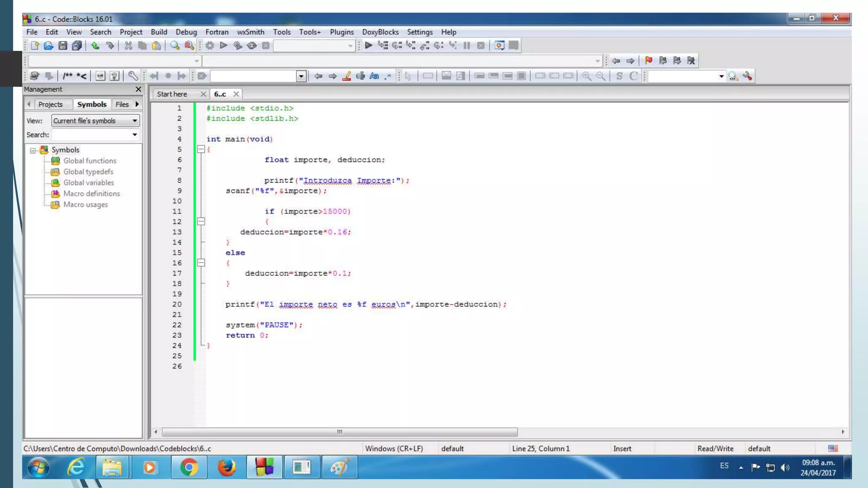The image size is (868, 488).
Task: Click the Toggle bookmark red flag icon
Action: (x=648, y=61)
